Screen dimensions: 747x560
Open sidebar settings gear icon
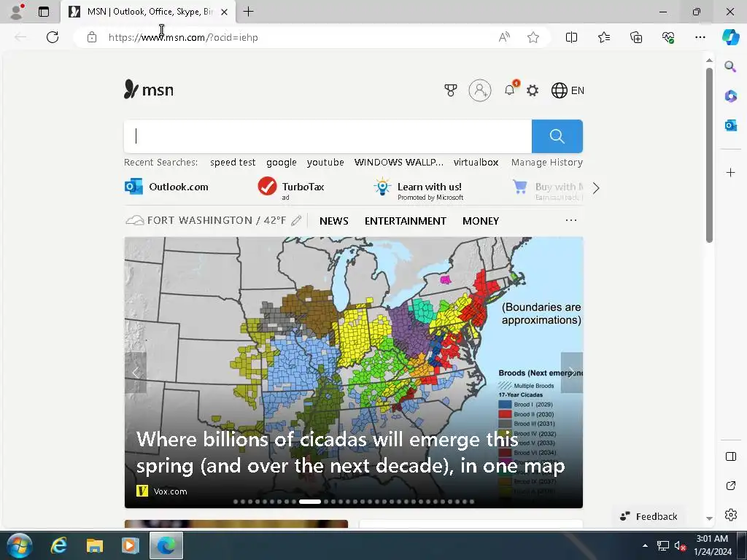point(730,515)
